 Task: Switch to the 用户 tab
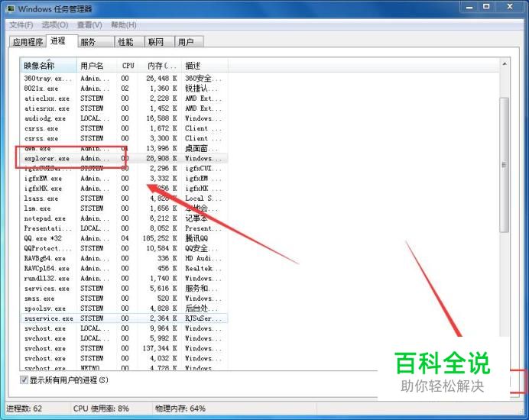(x=190, y=42)
